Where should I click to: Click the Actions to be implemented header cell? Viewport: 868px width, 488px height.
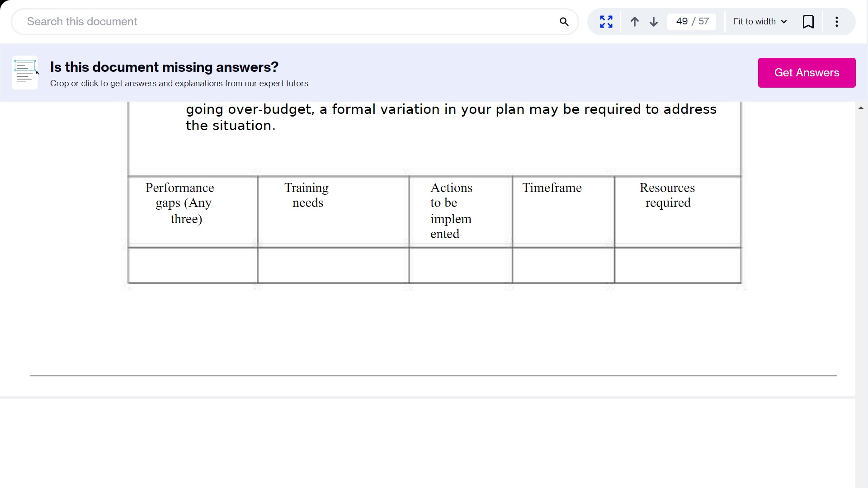coord(460,211)
